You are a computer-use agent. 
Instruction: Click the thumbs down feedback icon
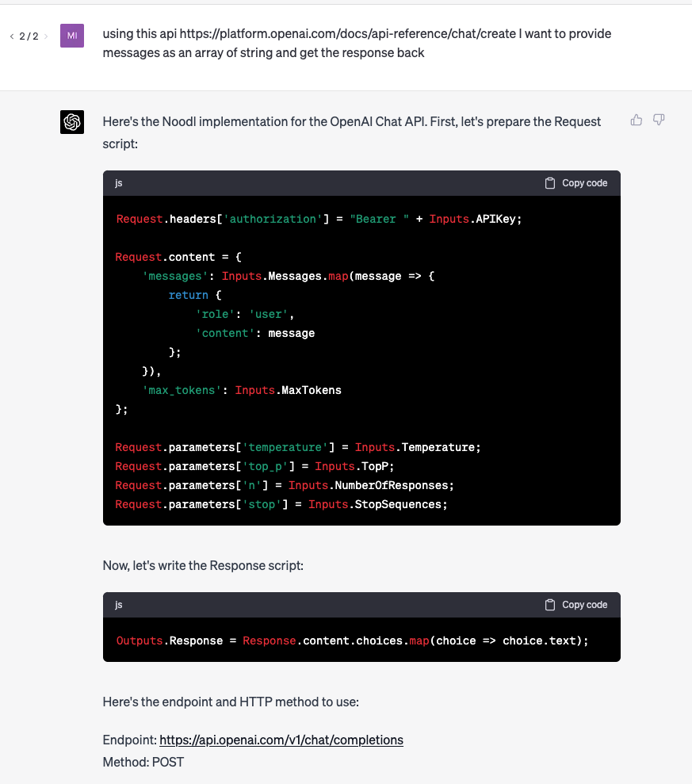[x=659, y=120]
